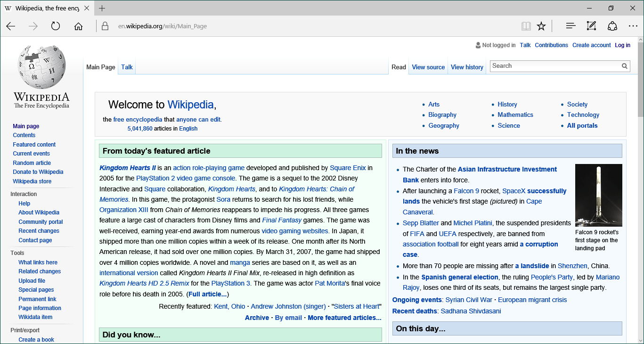
Task: Load a Random article
Action: pyautogui.click(x=32, y=163)
